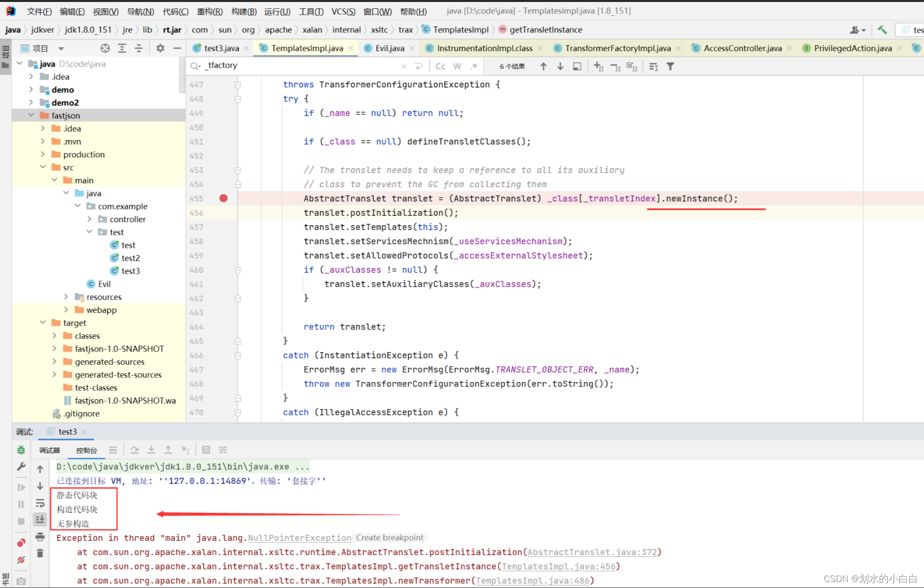Viewport: 924px width, 588px height.
Task: Switch to the Evil.java tab
Action: (390, 48)
